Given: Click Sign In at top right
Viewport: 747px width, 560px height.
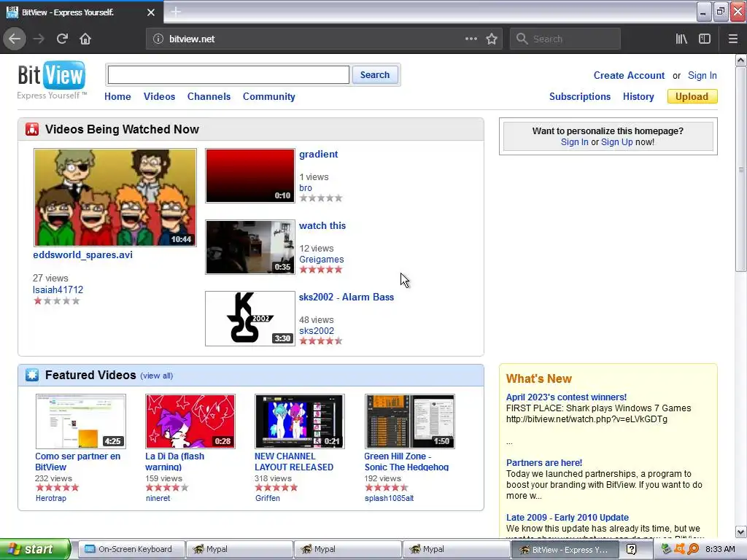Looking at the screenshot, I should coord(703,75).
